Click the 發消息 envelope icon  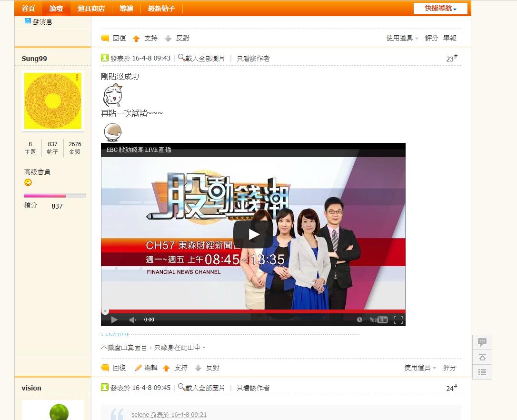[x=28, y=21]
